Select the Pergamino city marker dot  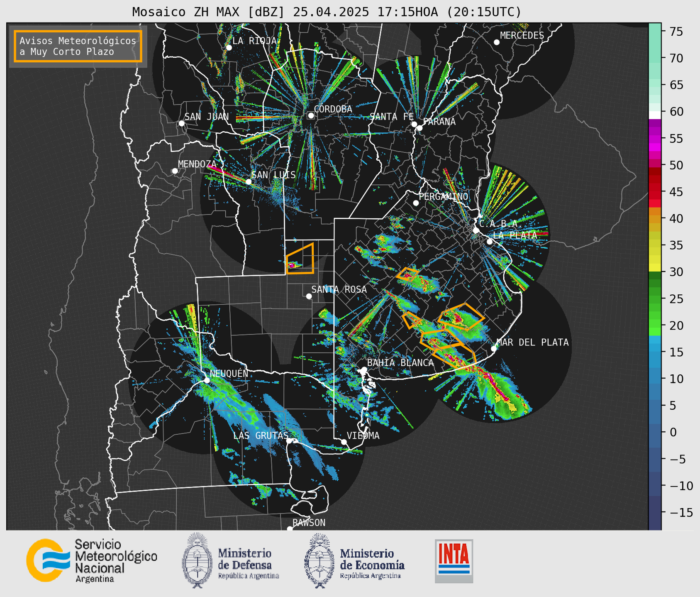[x=416, y=203]
